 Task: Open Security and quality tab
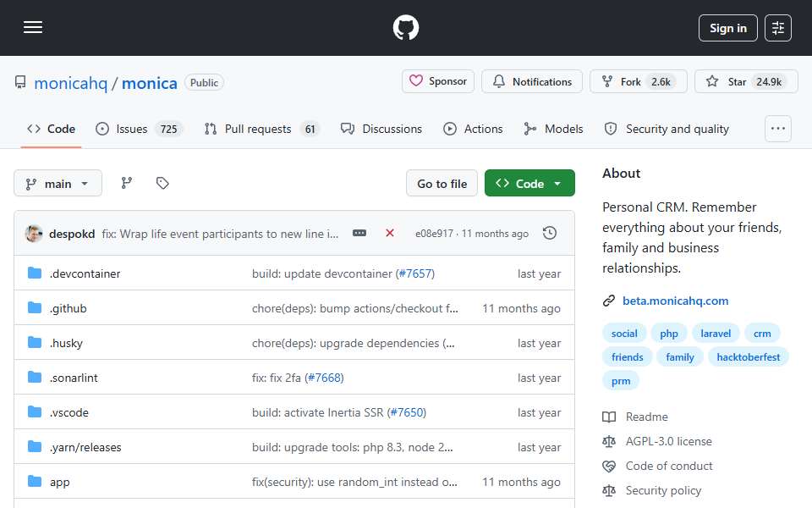click(667, 129)
